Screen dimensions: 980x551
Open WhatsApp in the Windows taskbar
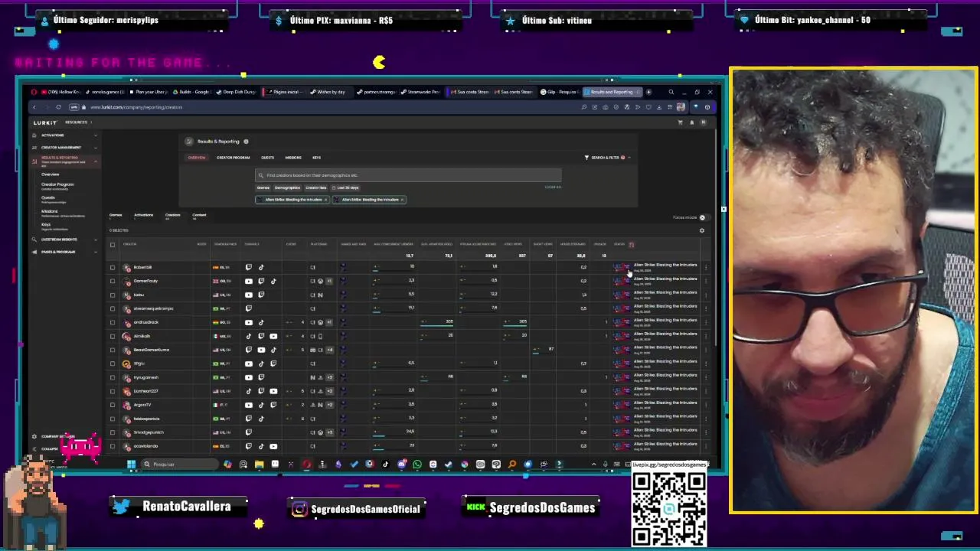point(417,464)
